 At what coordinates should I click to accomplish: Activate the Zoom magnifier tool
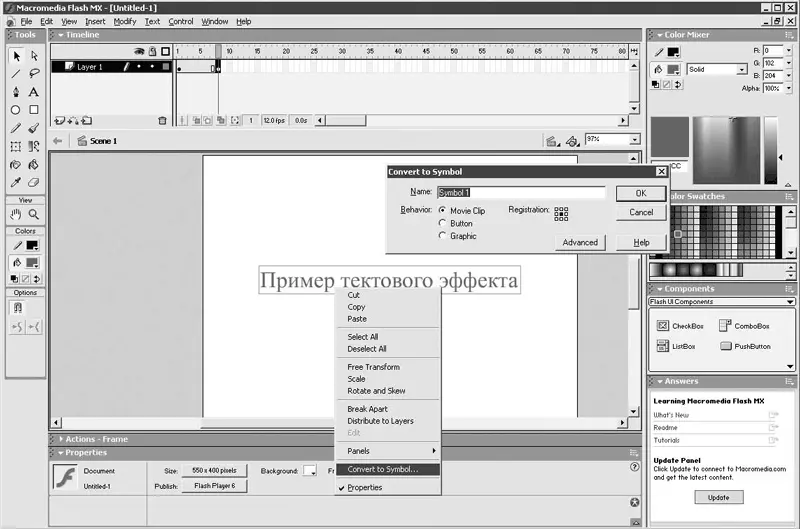click(34, 214)
